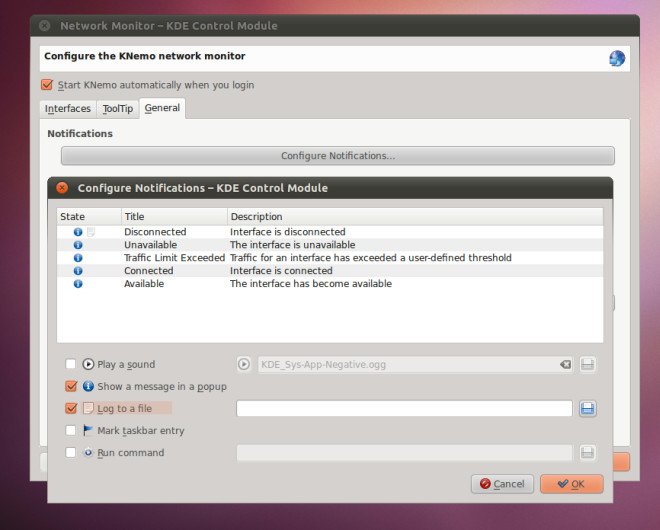
Task: Select the Available notification title
Action: [144, 284]
